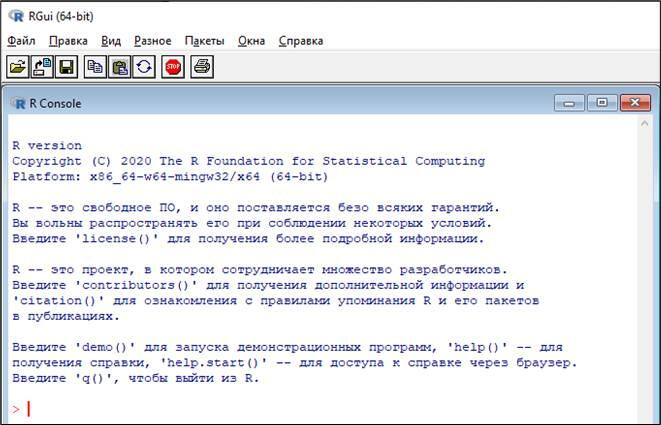Click the R Console window system icon
The width and height of the screenshot is (661, 425).
click(17, 103)
